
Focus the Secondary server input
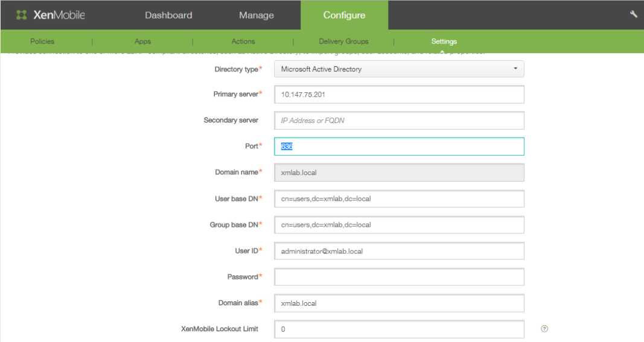click(x=398, y=121)
